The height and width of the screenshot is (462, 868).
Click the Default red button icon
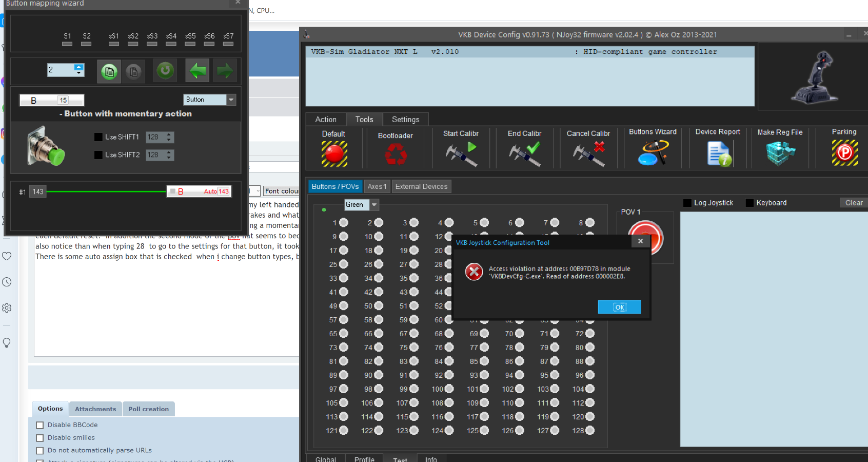334,153
